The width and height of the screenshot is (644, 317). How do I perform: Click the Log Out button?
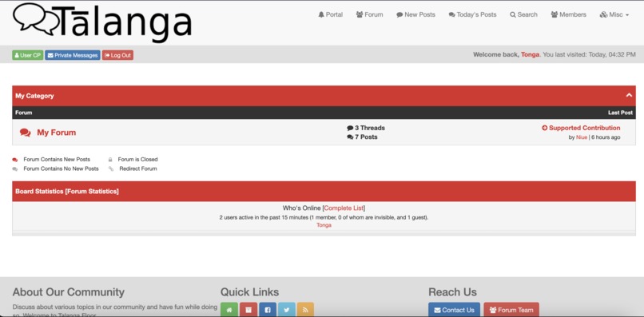[x=118, y=55]
